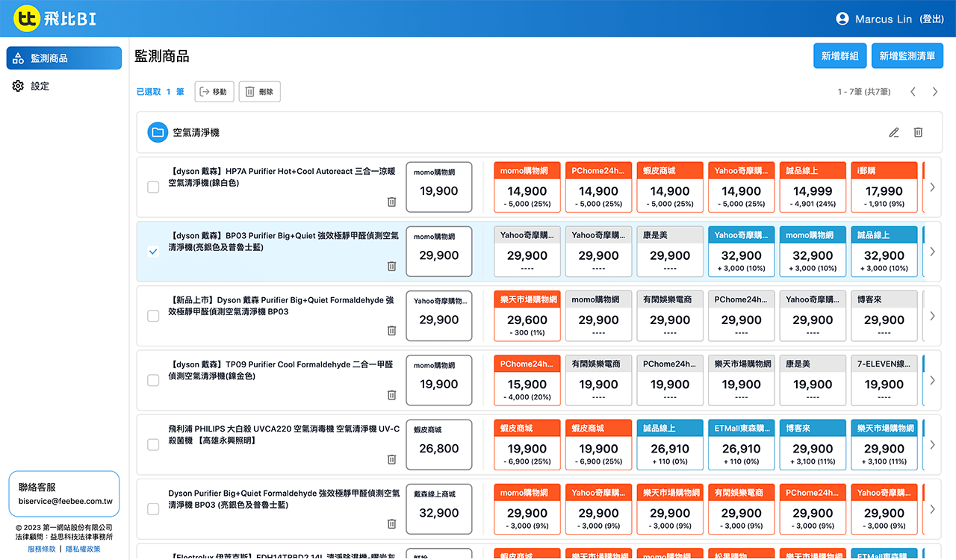
Task: Open 7-ELEVEN線上 19,900 price card
Action: 884,382
